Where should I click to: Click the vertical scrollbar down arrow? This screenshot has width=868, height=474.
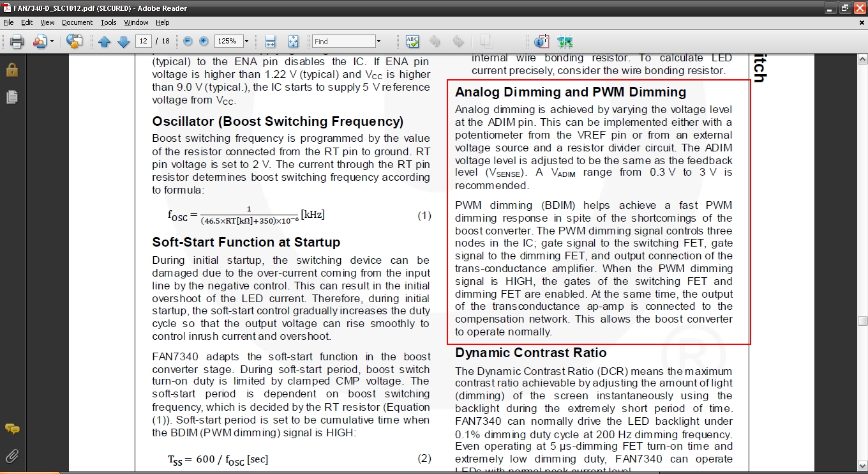click(x=862, y=466)
